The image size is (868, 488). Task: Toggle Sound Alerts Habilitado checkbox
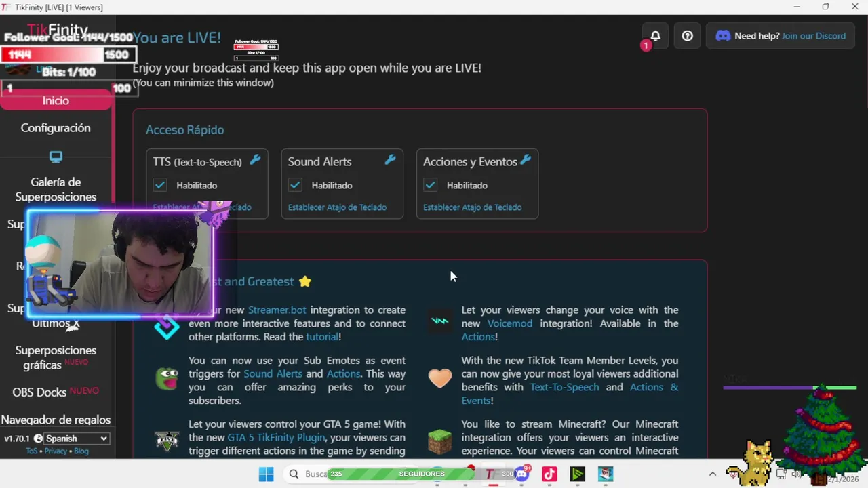click(295, 185)
